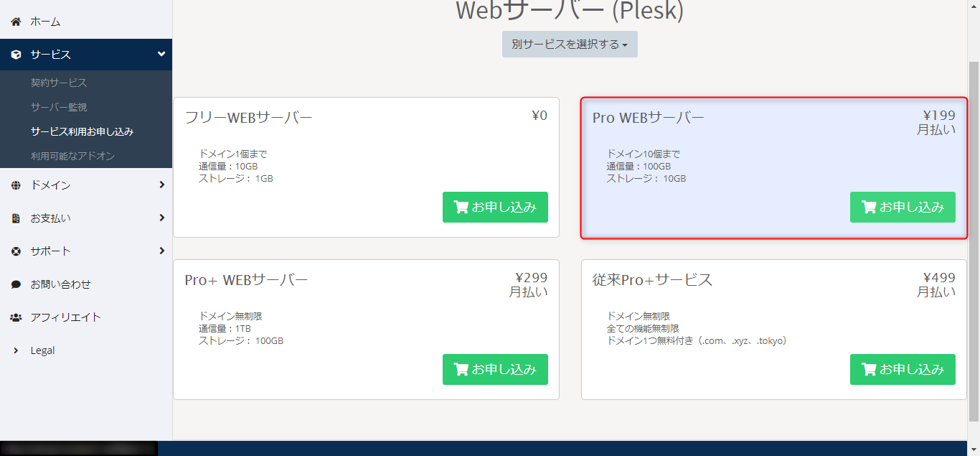Click the Pro WEBサーバー plan title
The width and height of the screenshot is (980, 456).
pos(649,118)
